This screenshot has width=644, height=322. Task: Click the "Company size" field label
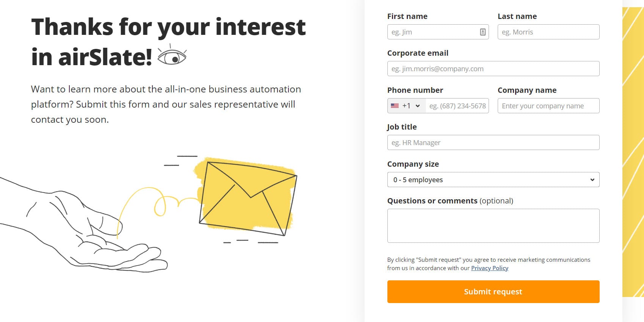click(x=413, y=164)
